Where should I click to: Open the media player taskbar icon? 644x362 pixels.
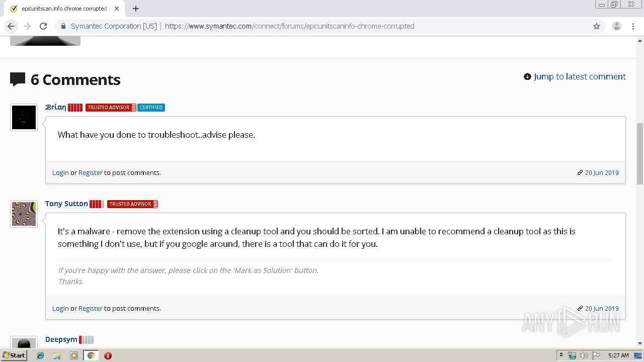point(74,355)
